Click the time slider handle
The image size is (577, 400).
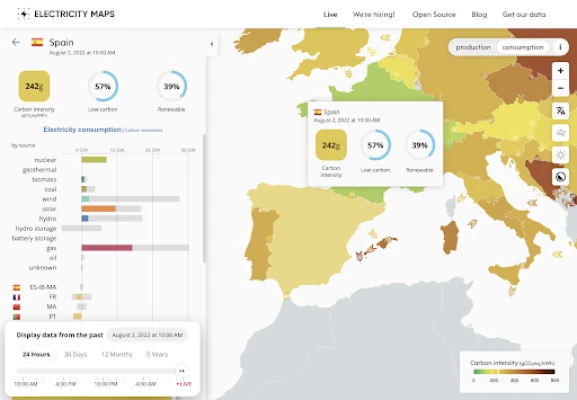pyautogui.click(x=181, y=371)
